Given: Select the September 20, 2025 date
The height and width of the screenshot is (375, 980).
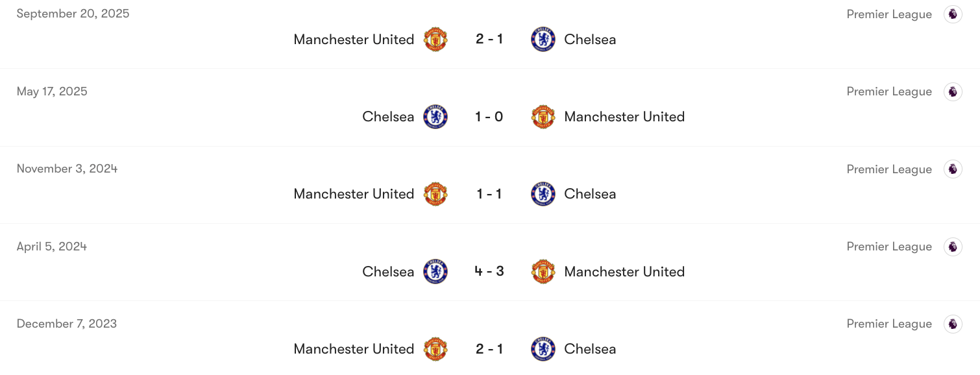Looking at the screenshot, I should pos(73,13).
